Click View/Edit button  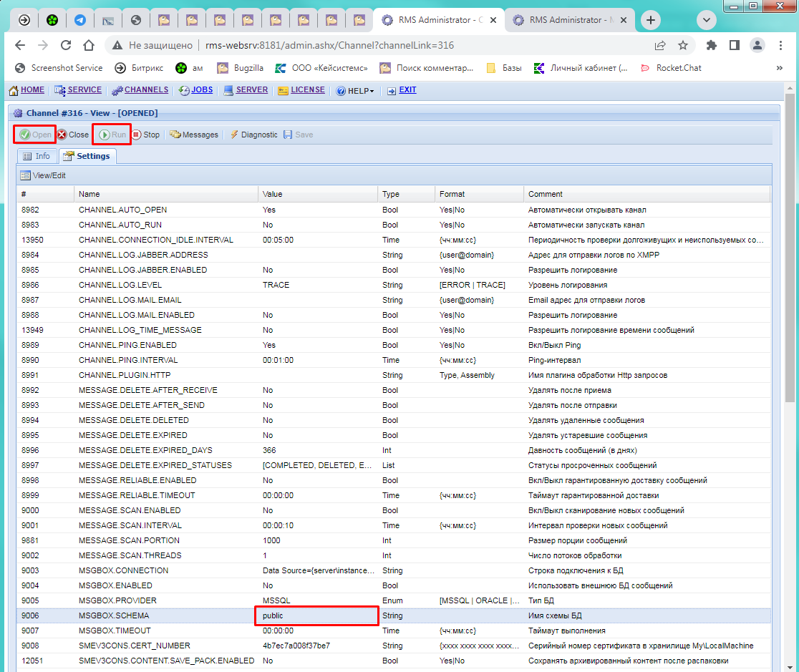pyautogui.click(x=43, y=176)
